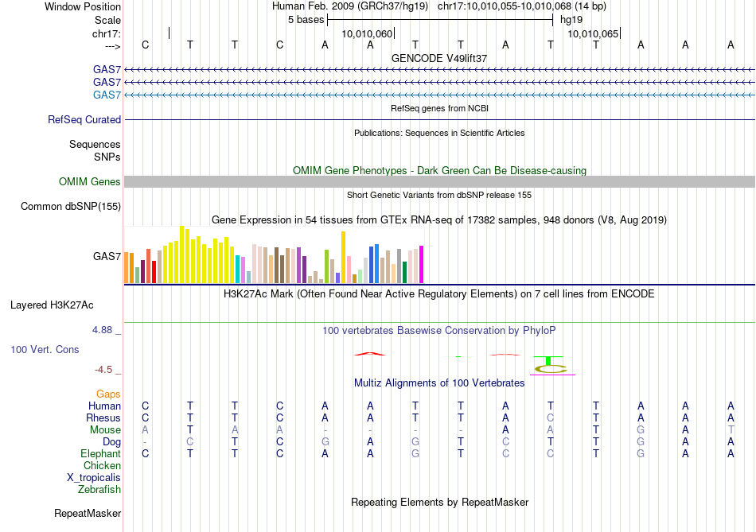Click the 100 Vert. Cons track label
This screenshot has width=756, height=532.
tap(45, 350)
